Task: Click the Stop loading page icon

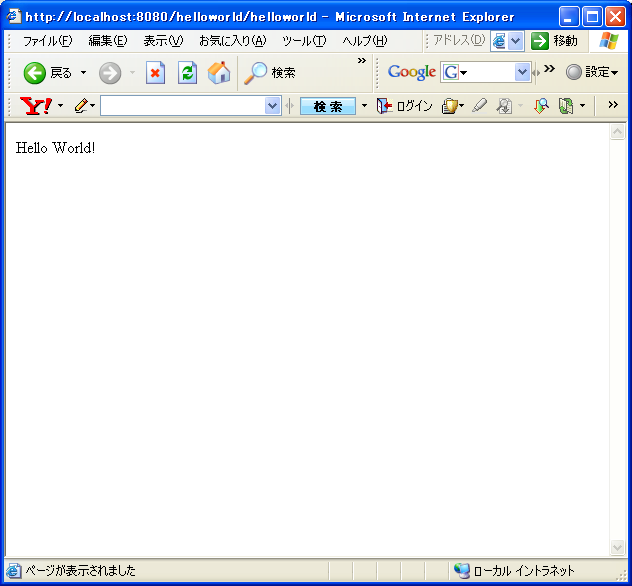Action: tap(155, 73)
